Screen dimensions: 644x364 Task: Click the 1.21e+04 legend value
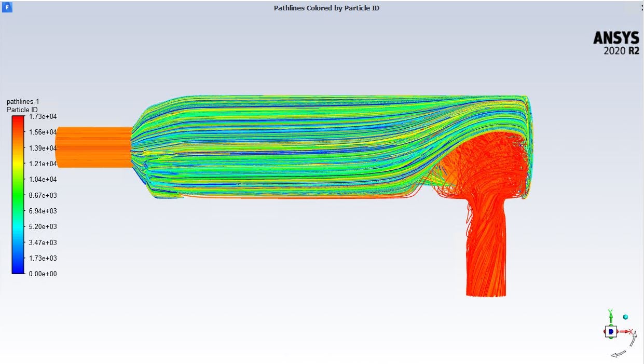tap(43, 164)
